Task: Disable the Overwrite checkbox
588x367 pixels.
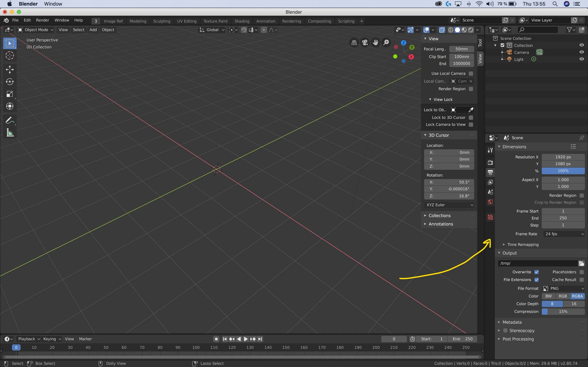Action: (536, 272)
